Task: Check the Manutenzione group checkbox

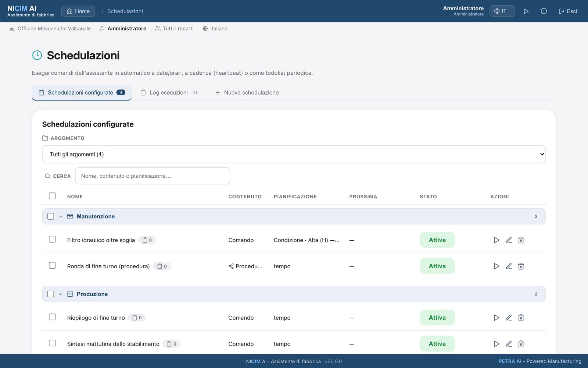Action: point(51,216)
